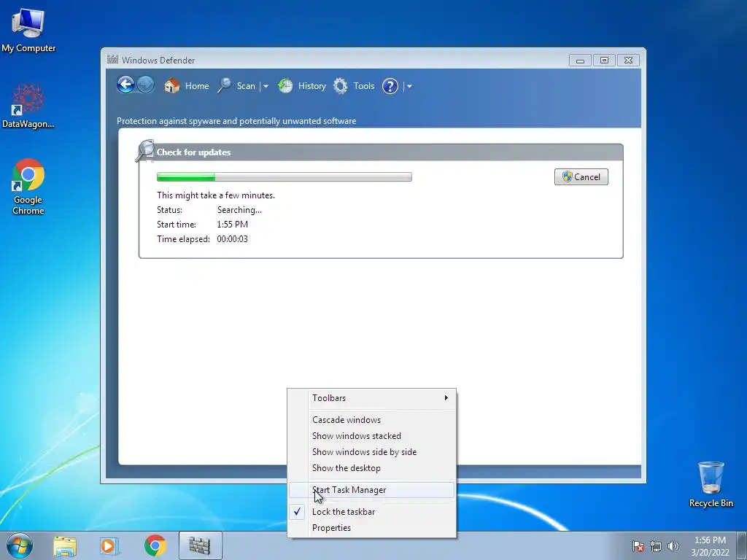Minimize the Windows Defender window
Image resolution: width=747 pixels, height=560 pixels.
(580, 61)
